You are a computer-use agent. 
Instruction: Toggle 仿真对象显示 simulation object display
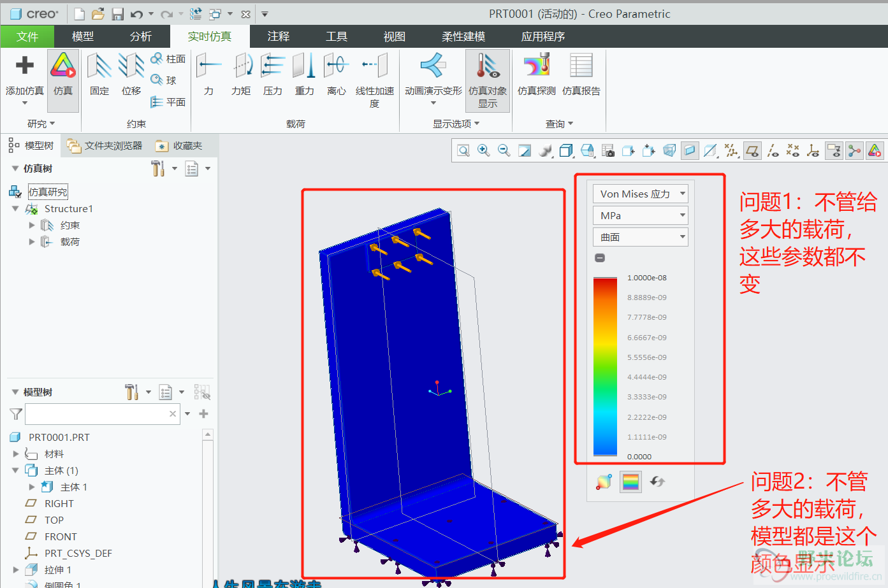pos(488,80)
